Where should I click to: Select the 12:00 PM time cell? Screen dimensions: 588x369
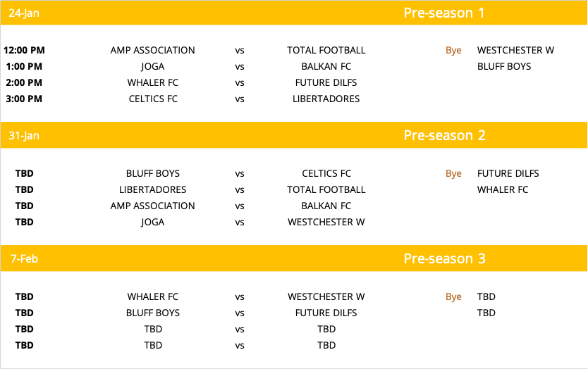(x=25, y=50)
